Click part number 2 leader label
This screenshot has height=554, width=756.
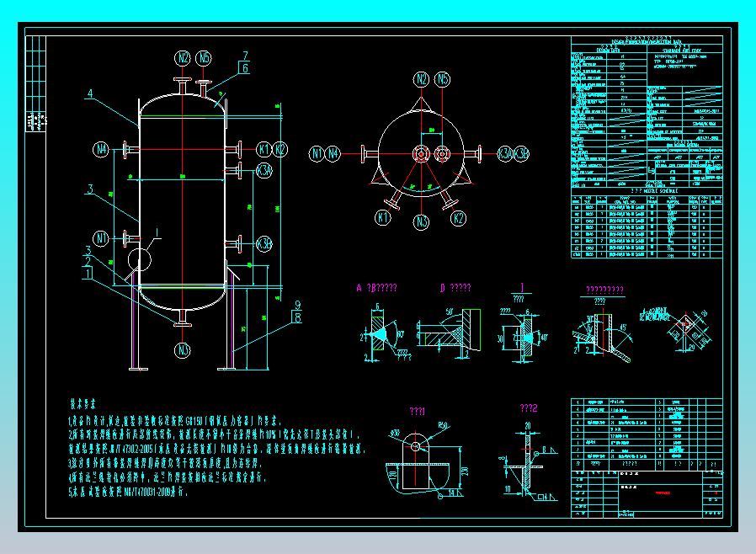coord(88,262)
